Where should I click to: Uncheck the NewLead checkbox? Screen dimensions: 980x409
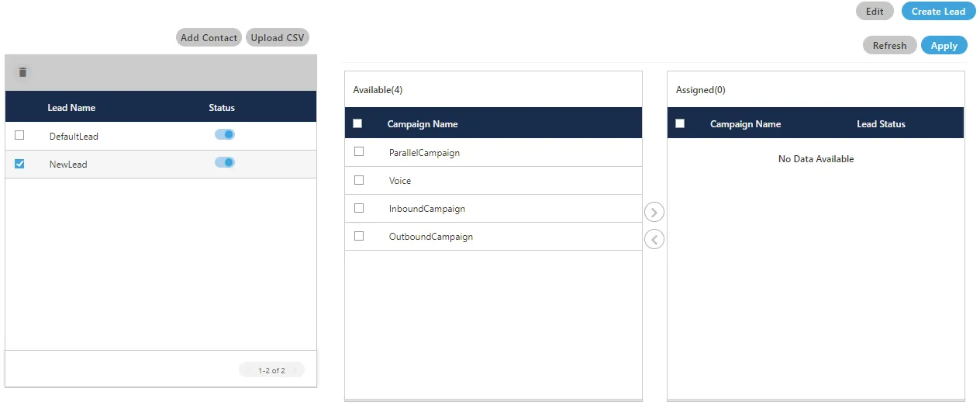pos(19,164)
